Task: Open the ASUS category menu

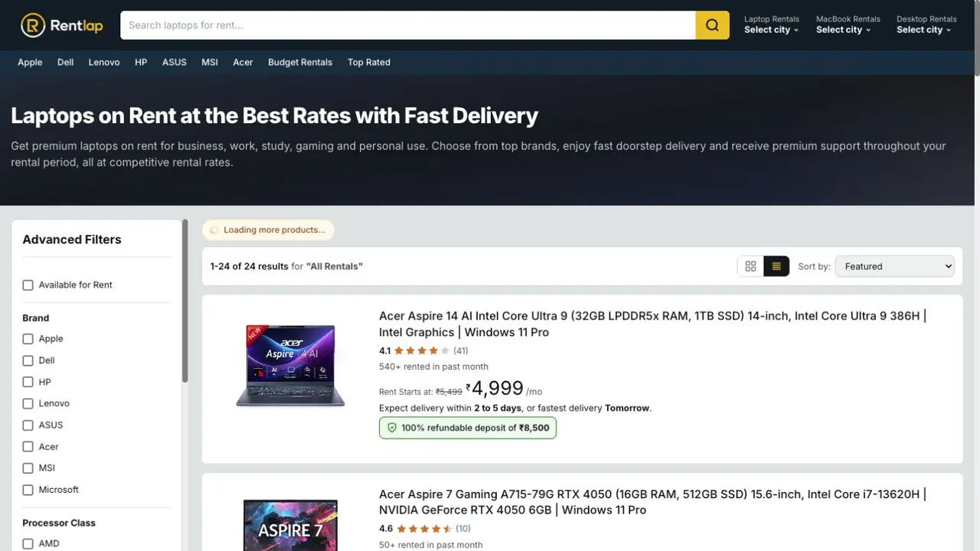Action: click(175, 62)
